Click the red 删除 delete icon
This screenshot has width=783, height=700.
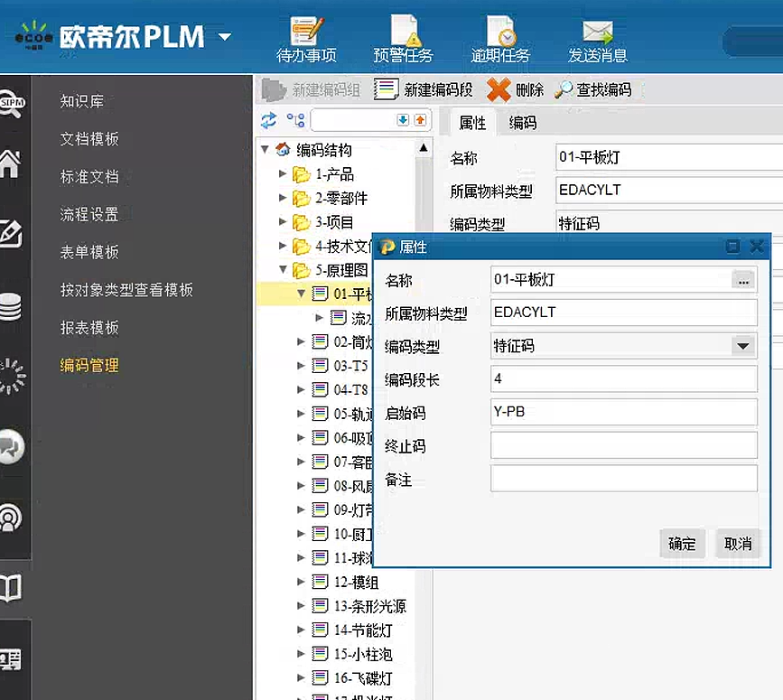point(499,89)
